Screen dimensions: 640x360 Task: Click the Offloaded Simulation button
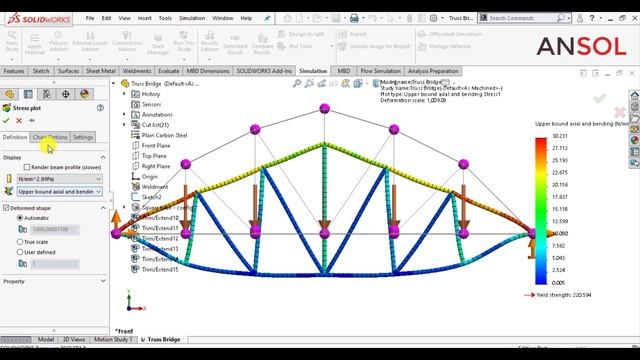click(x=449, y=34)
